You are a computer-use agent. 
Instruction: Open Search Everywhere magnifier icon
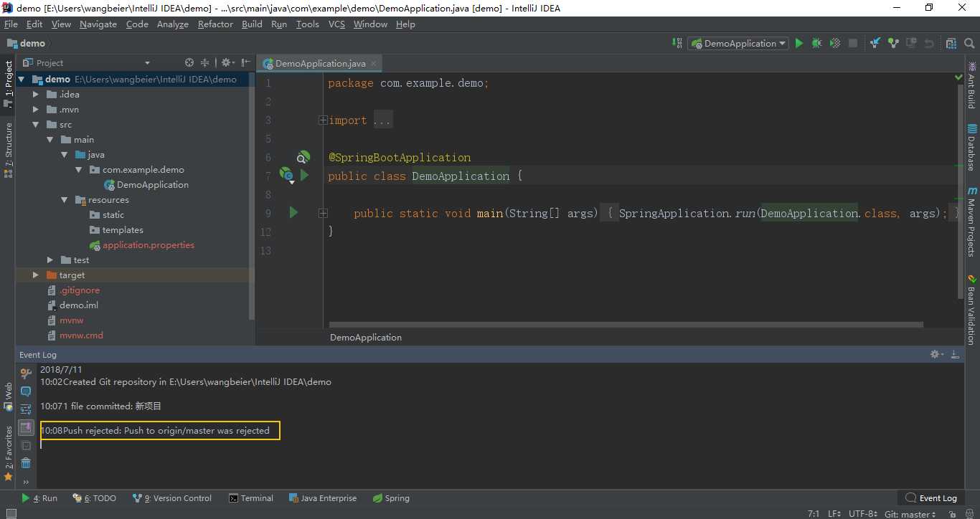tap(969, 44)
